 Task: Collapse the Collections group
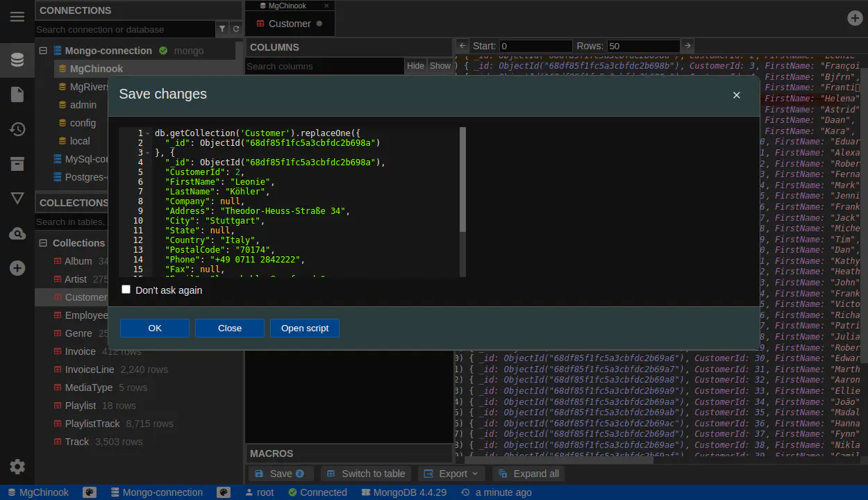[43, 243]
